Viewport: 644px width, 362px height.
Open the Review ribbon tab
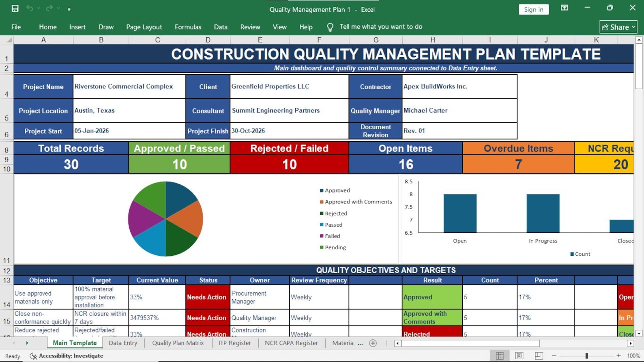click(x=250, y=27)
